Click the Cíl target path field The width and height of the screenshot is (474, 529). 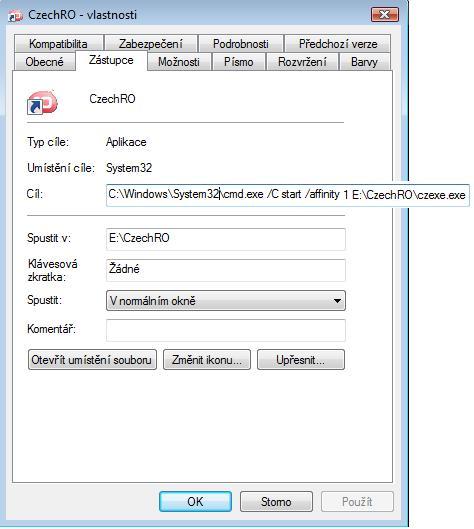288,195
